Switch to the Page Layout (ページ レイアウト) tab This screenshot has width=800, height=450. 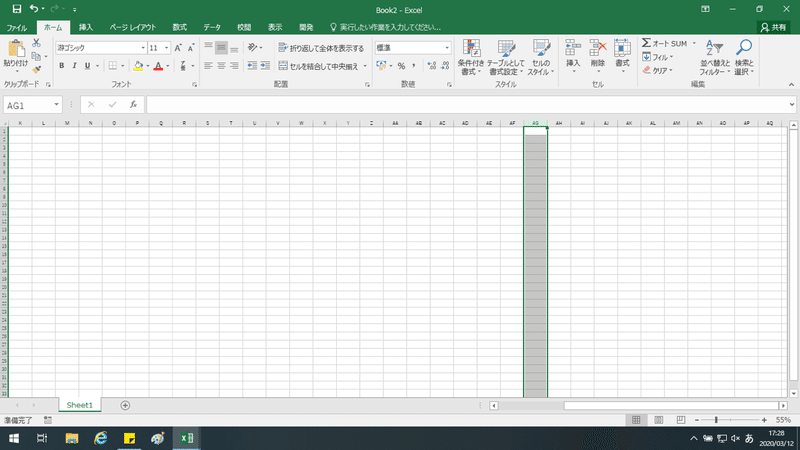(x=133, y=28)
